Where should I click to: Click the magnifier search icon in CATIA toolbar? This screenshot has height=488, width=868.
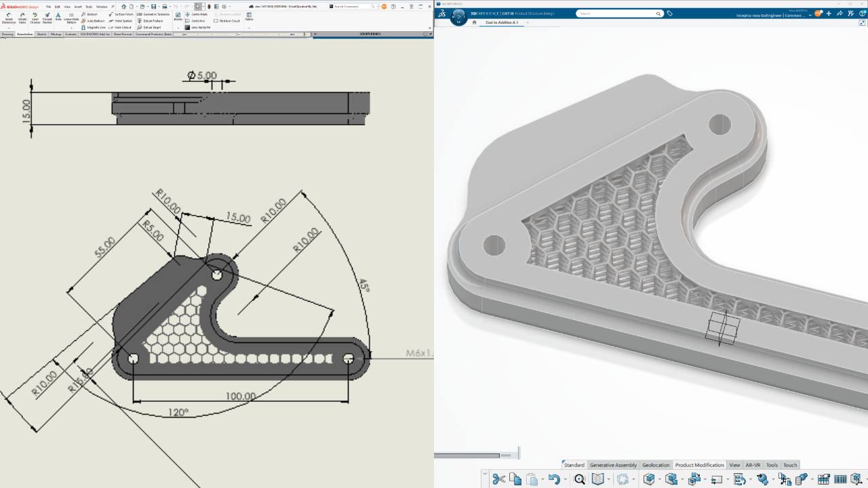580,479
